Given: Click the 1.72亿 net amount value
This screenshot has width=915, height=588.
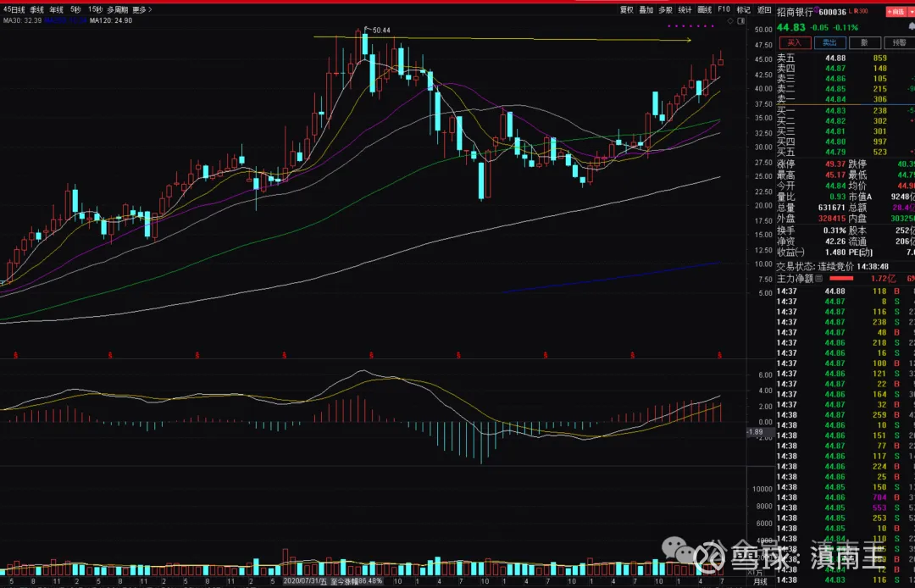Looking at the screenshot, I should coord(883,279).
